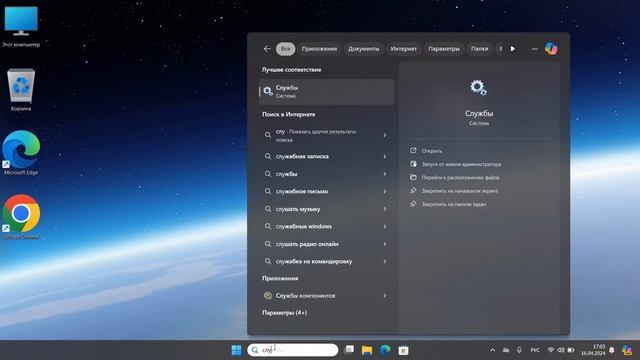The image size is (640, 360).
Task: Switch to the Параметры filter tab
Action: 444,49
